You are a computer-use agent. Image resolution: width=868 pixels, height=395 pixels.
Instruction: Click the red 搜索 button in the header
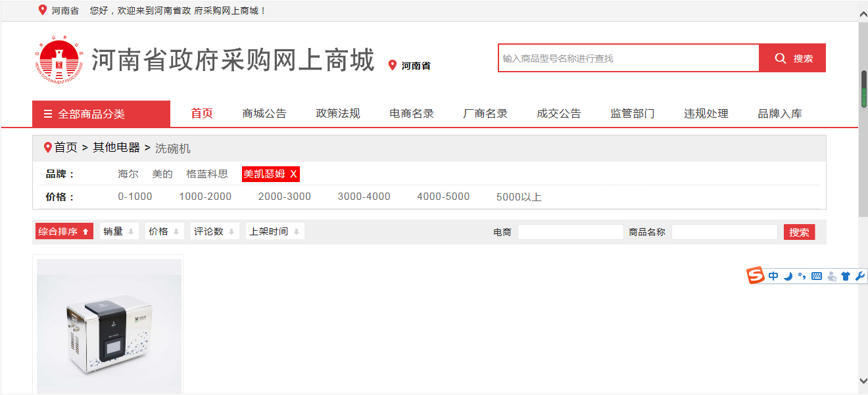pos(792,58)
